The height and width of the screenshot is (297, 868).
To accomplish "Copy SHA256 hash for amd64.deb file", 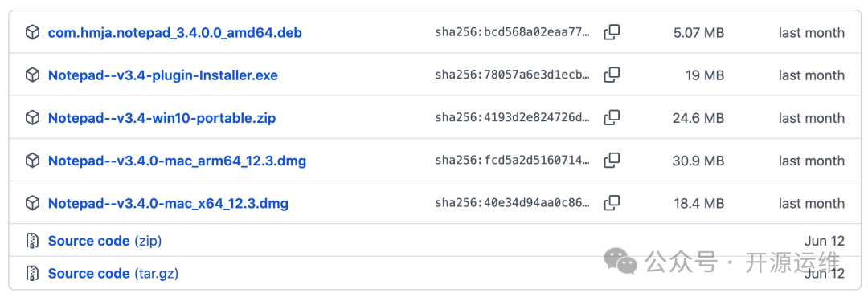I will click(x=612, y=32).
